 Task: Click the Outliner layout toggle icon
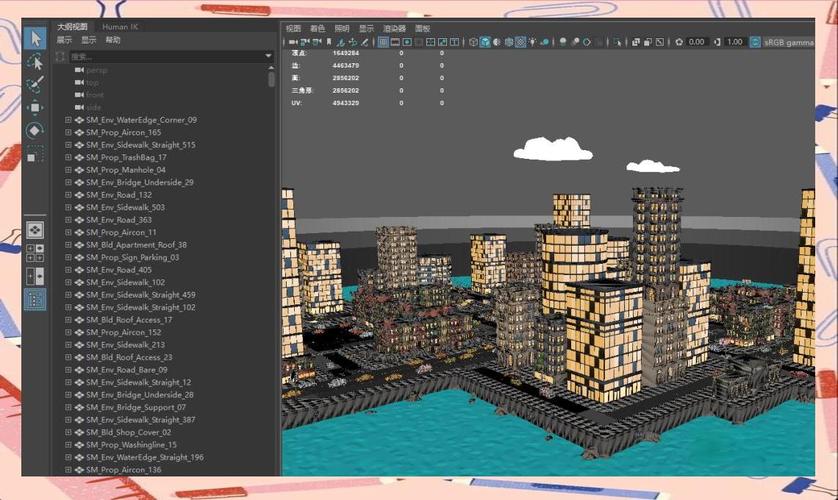[x=34, y=299]
